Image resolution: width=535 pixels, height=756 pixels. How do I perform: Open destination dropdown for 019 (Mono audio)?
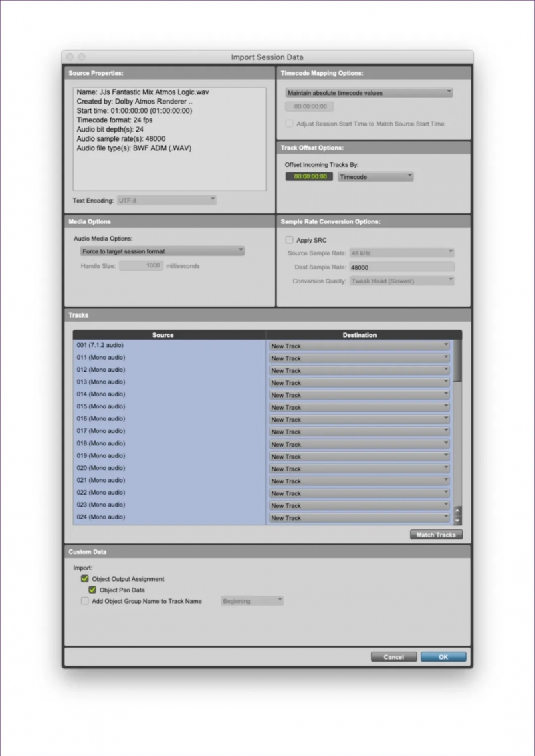[359, 457]
